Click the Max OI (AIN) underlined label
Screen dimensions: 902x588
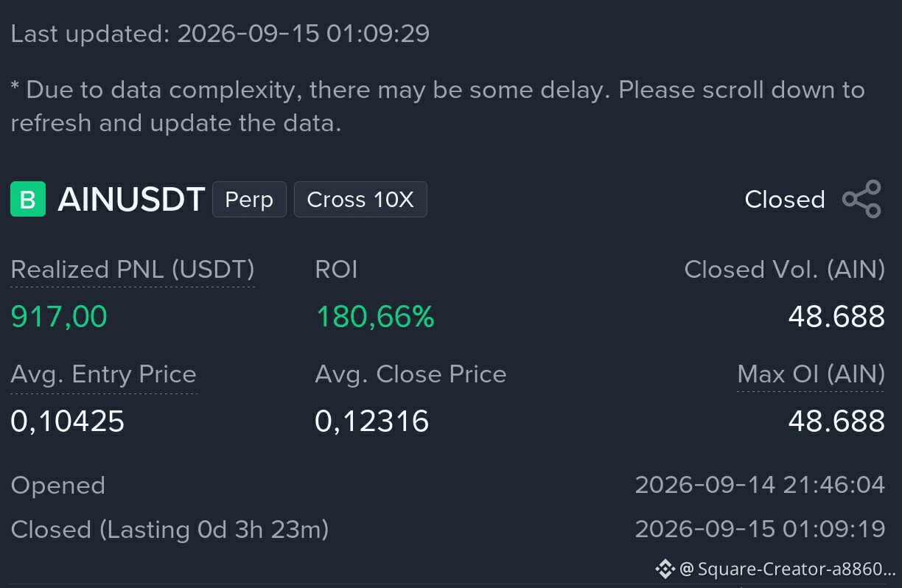pos(811,374)
